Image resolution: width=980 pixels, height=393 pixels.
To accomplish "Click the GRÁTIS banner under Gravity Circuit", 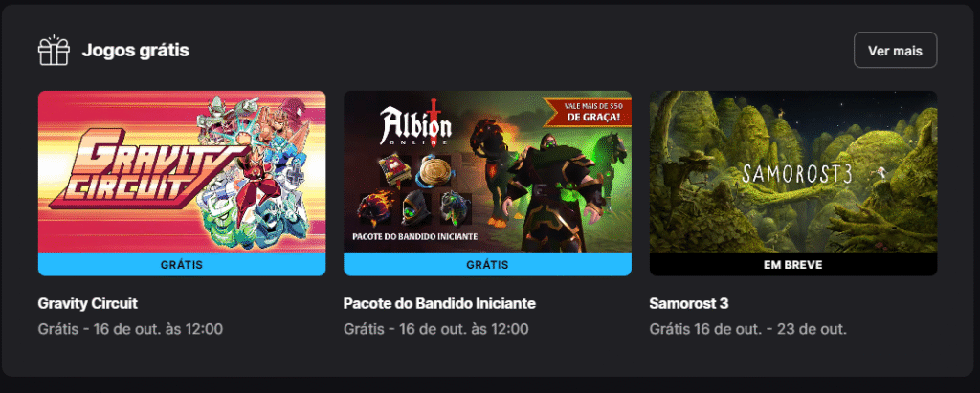I will (182, 264).
